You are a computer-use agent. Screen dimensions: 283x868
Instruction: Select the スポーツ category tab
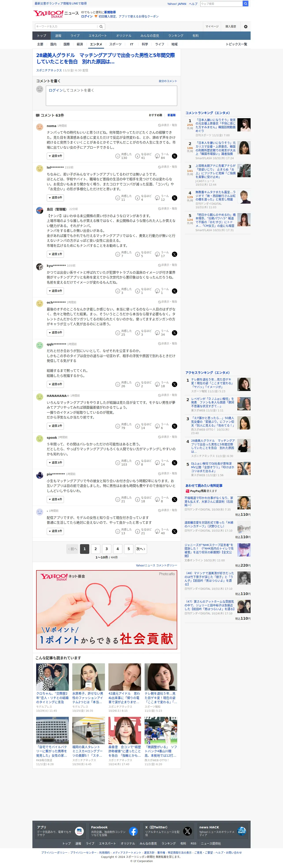(x=115, y=44)
